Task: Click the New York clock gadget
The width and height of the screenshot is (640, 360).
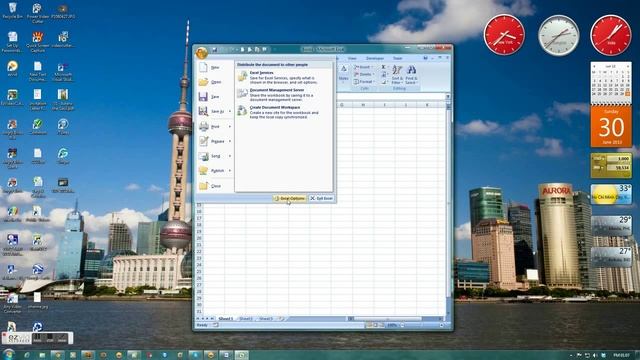Action: (x=504, y=35)
